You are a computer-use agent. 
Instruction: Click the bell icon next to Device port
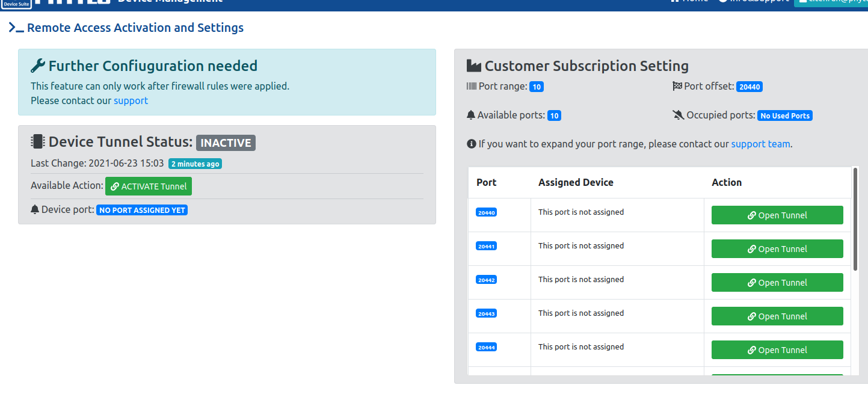(35, 210)
